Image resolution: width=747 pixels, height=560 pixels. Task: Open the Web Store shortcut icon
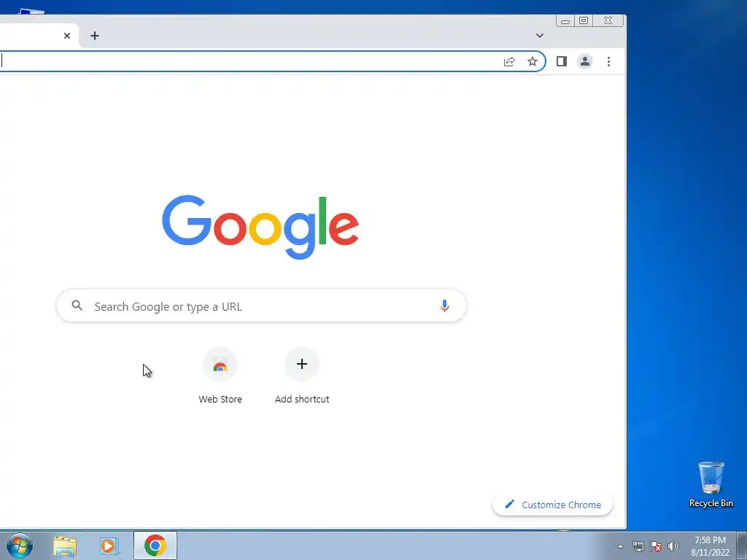(220, 365)
